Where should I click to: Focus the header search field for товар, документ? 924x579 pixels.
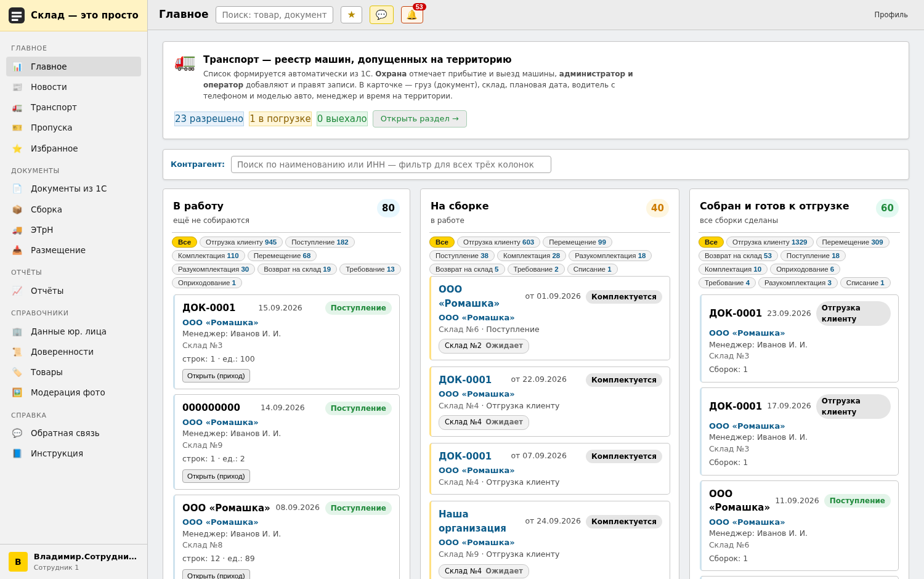click(274, 15)
